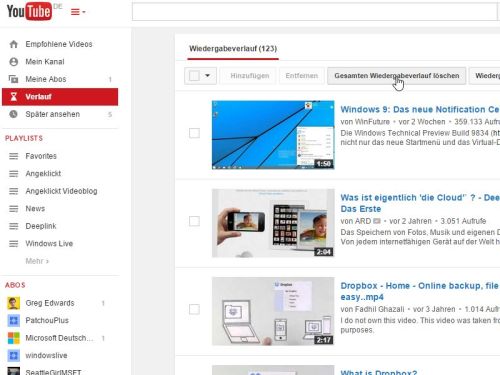Click the YouTube logo
500x375 pixels.
(x=29, y=11)
